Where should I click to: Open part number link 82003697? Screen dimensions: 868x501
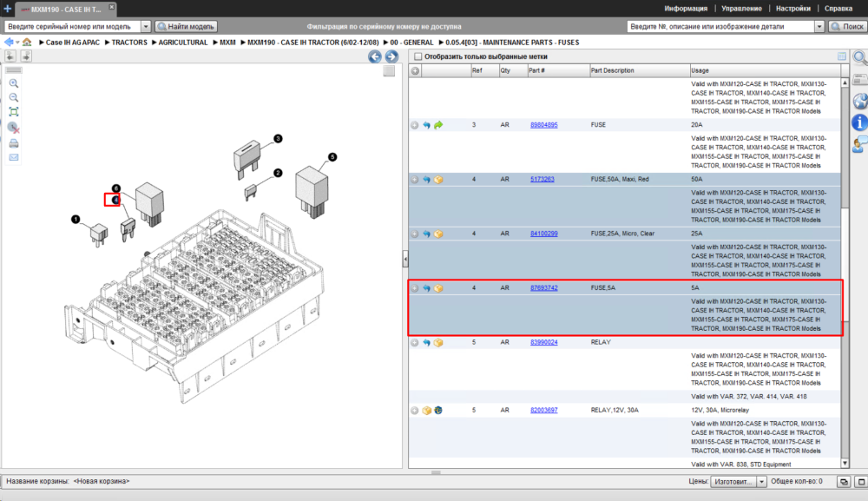point(543,410)
